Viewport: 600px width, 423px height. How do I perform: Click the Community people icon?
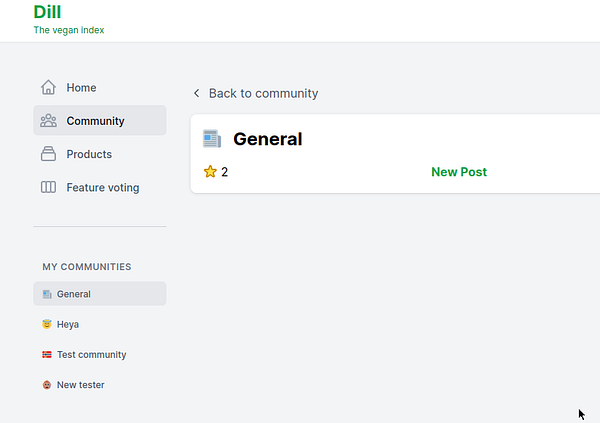pyautogui.click(x=48, y=121)
